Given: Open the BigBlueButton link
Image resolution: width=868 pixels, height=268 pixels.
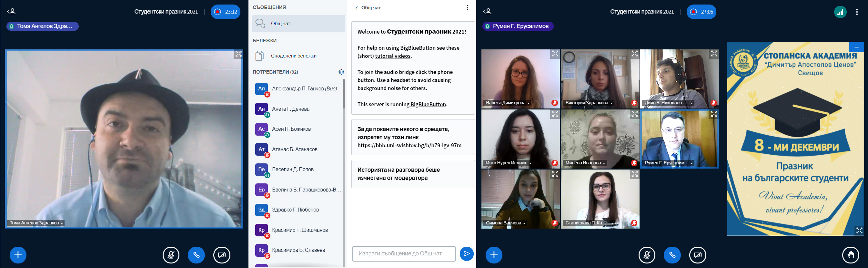Looking at the screenshot, I should 428,105.
